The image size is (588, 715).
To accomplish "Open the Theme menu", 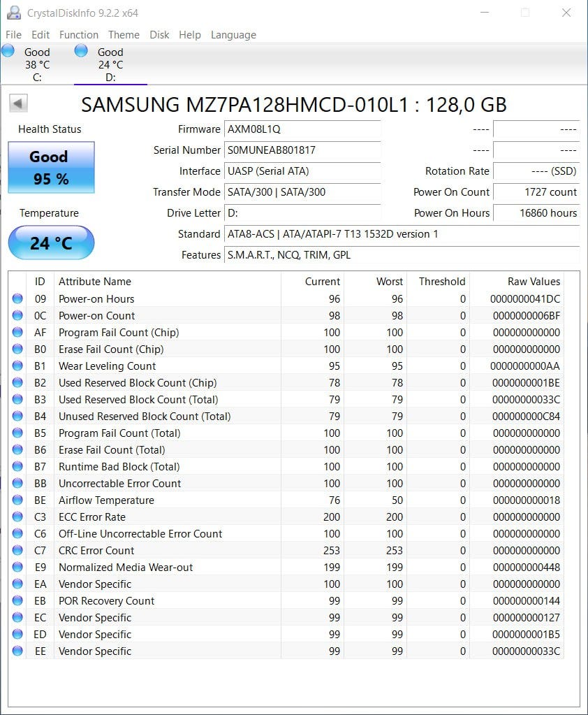I will click(124, 35).
